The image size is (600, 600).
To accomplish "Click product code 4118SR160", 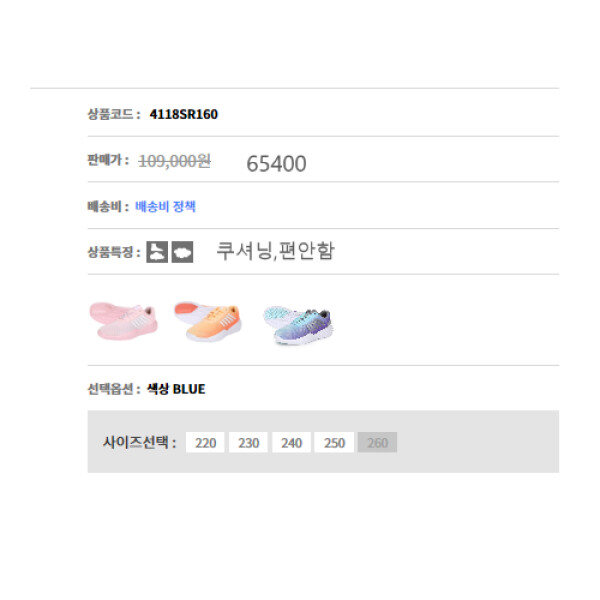I will click(x=184, y=114).
